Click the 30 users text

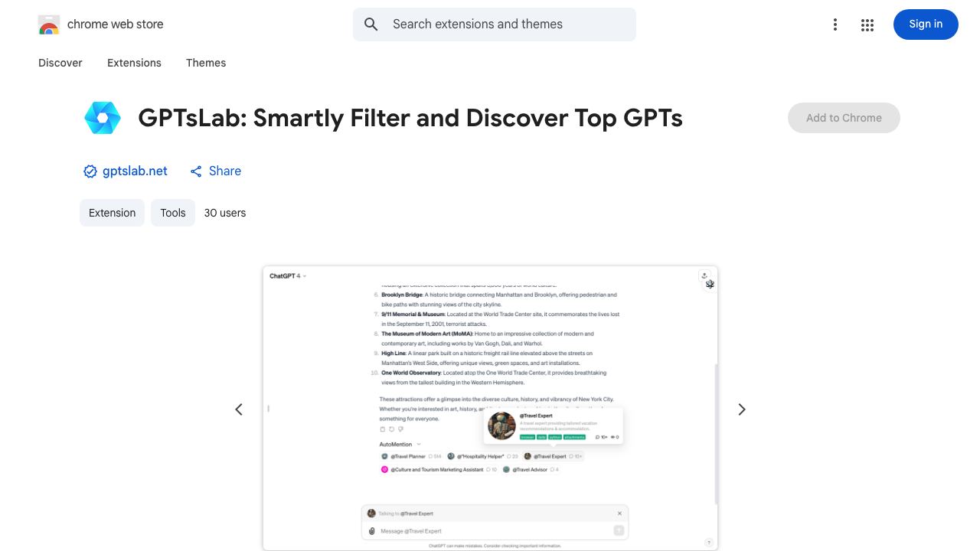coord(225,213)
